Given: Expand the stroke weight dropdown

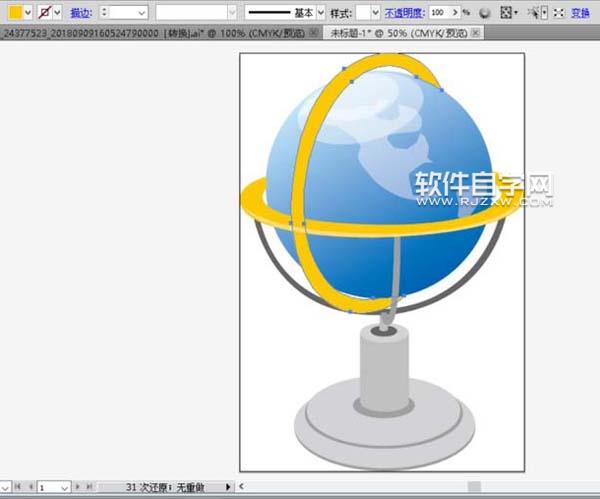Looking at the screenshot, I should pos(142,13).
